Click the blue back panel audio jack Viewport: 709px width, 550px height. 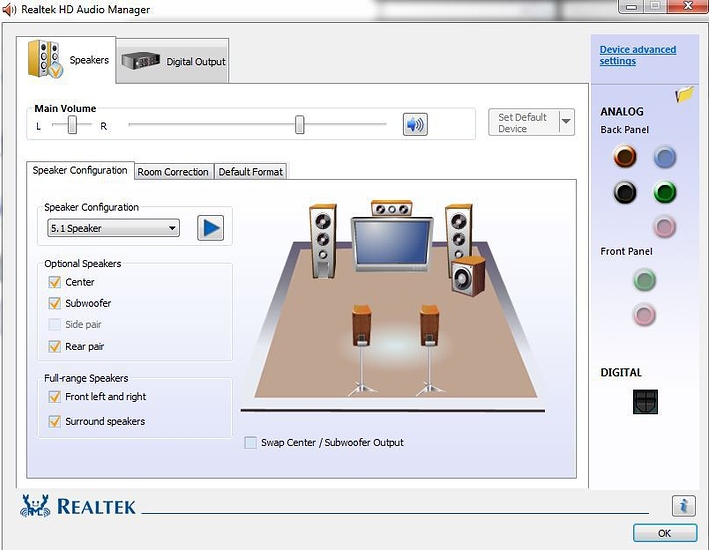tap(664, 156)
